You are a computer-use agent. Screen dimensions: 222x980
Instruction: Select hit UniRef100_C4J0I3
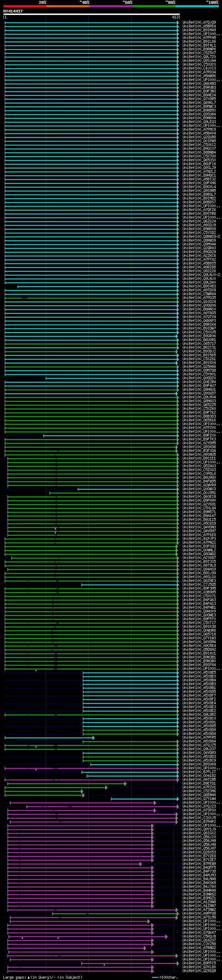tap(199, 68)
